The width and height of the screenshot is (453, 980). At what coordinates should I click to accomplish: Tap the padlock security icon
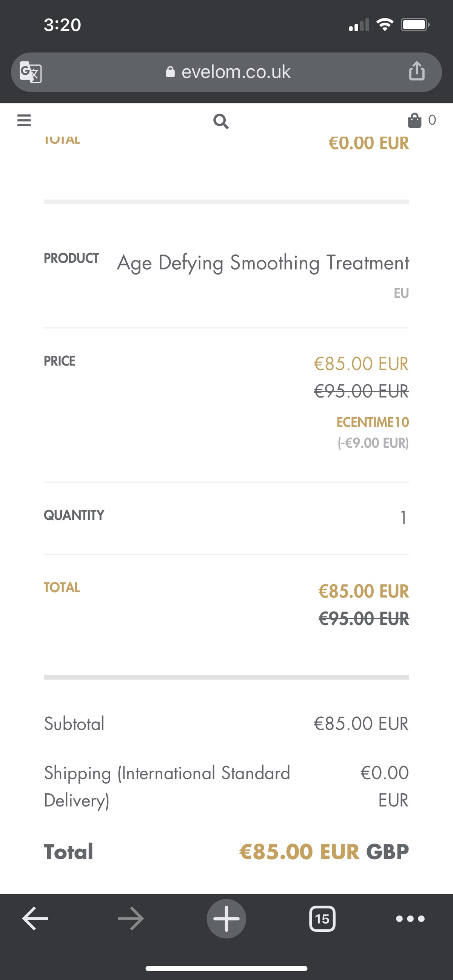click(170, 72)
